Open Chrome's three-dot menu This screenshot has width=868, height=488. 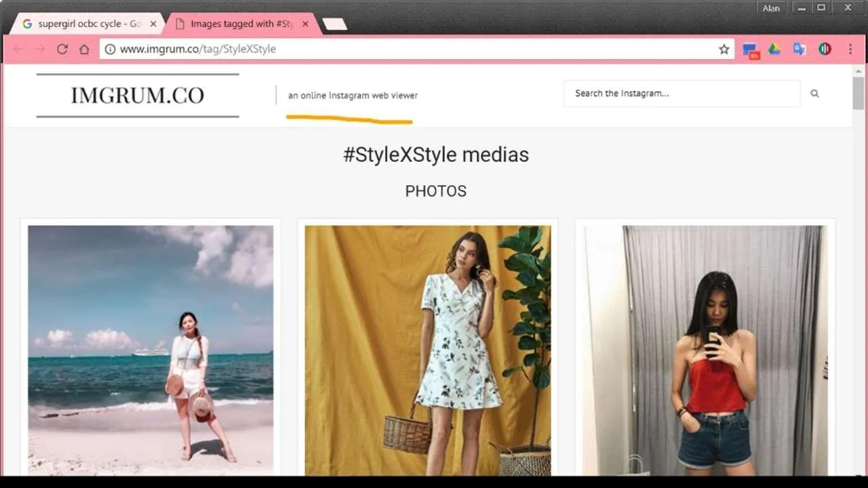tap(850, 49)
